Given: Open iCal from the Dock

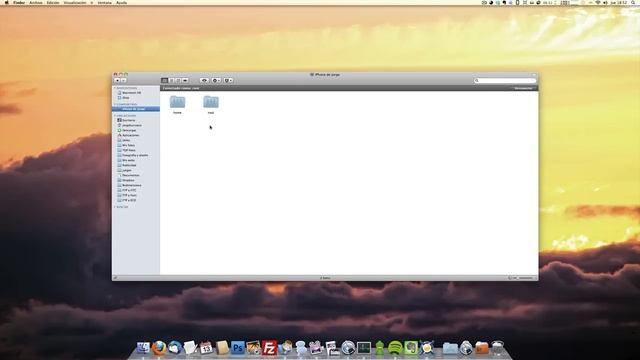Looking at the screenshot, I should pyautogui.click(x=207, y=348).
